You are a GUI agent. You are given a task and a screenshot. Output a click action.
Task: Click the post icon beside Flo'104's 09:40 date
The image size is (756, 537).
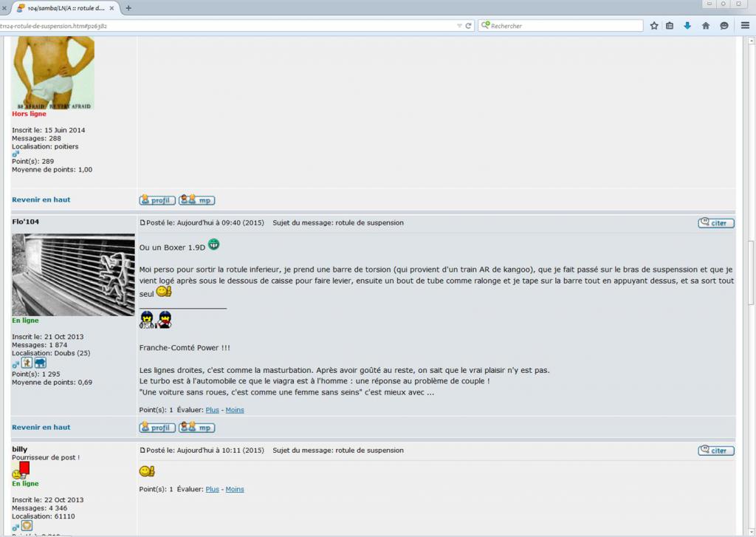click(142, 223)
